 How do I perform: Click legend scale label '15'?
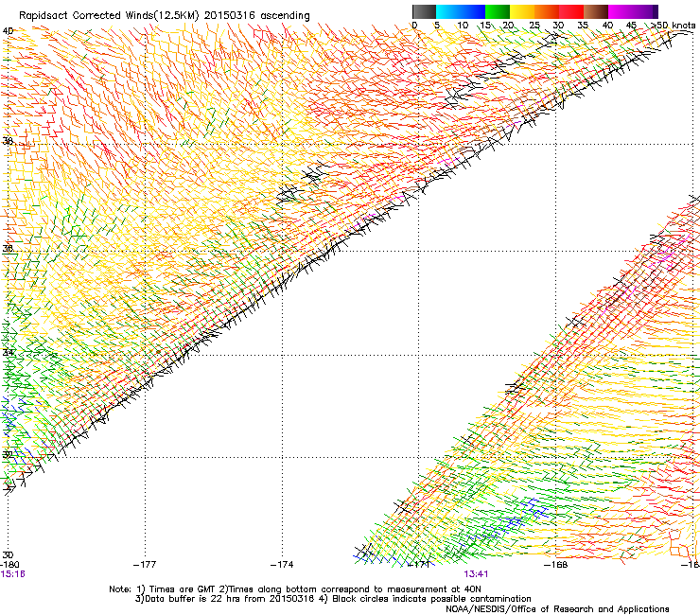[x=485, y=26]
